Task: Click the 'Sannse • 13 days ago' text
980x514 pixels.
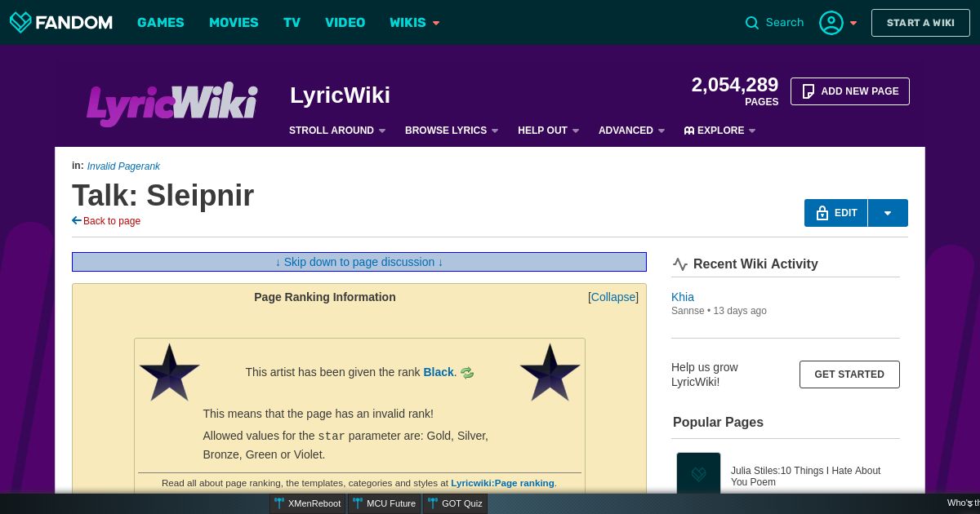Action: click(719, 311)
